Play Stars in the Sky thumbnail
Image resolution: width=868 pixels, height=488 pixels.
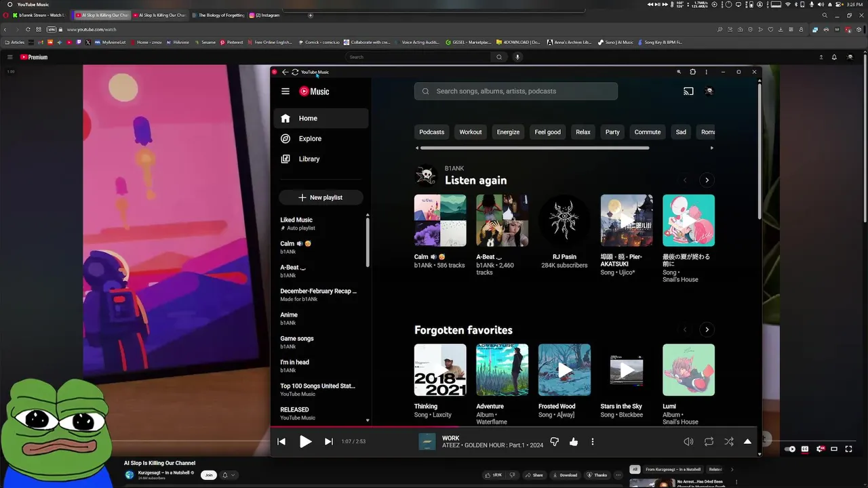pyautogui.click(x=627, y=370)
